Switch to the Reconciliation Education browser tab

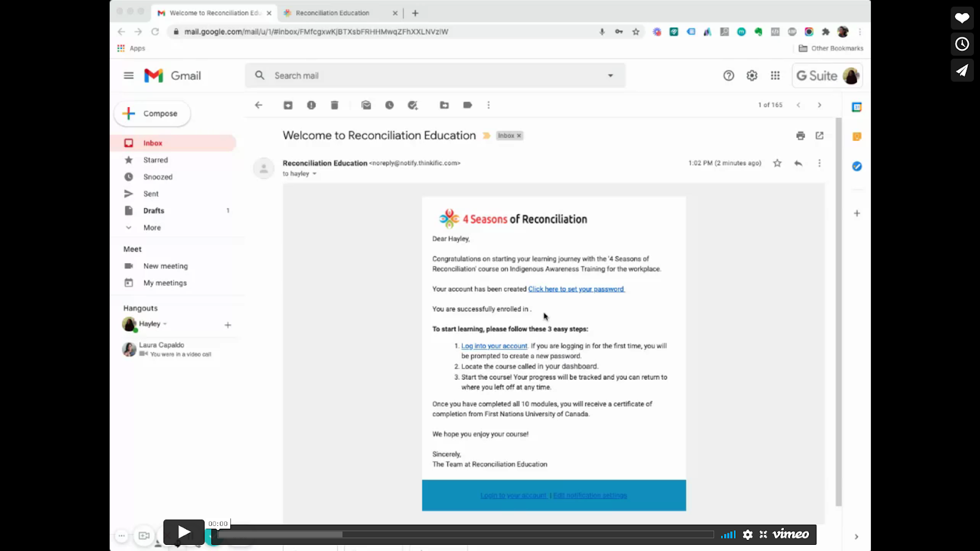click(340, 13)
